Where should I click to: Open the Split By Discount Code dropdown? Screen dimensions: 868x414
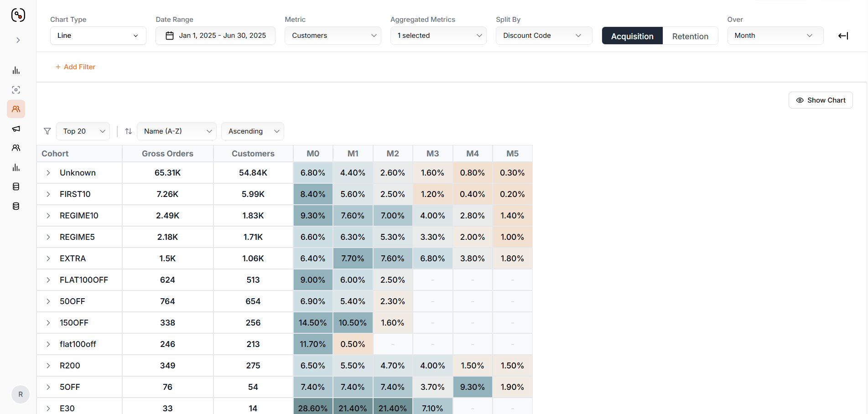pos(544,36)
